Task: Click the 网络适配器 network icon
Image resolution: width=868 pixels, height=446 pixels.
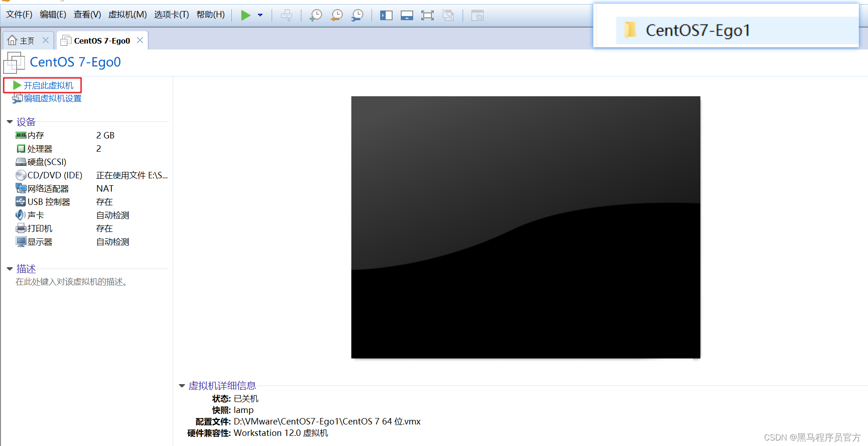Action: tap(21, 188)
